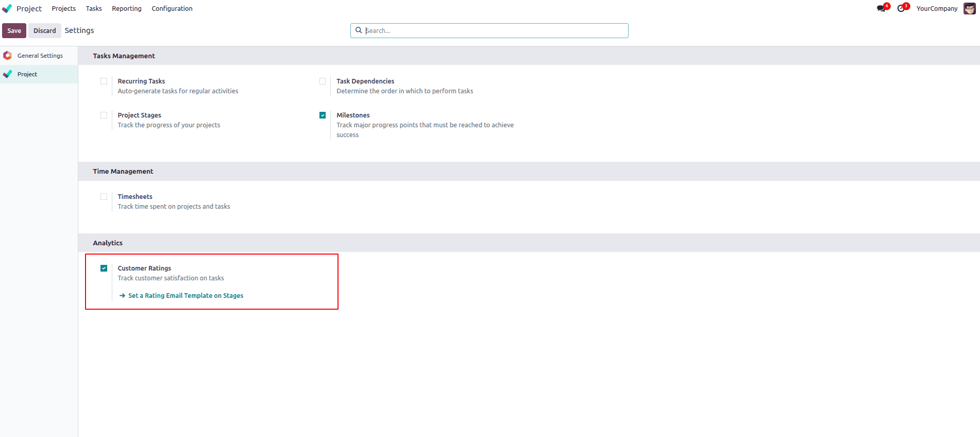
Task: Open the user avatar menu
Action: click(x=970, y=8)
